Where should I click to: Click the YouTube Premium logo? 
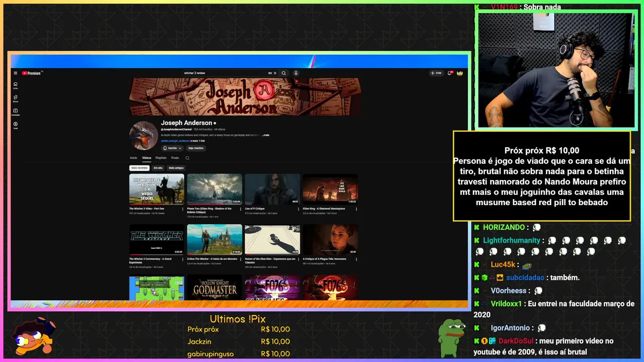32,73
